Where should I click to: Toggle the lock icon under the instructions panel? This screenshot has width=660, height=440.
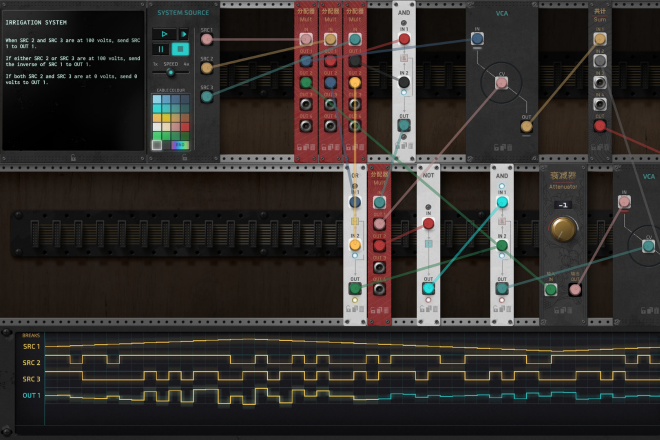73,157
